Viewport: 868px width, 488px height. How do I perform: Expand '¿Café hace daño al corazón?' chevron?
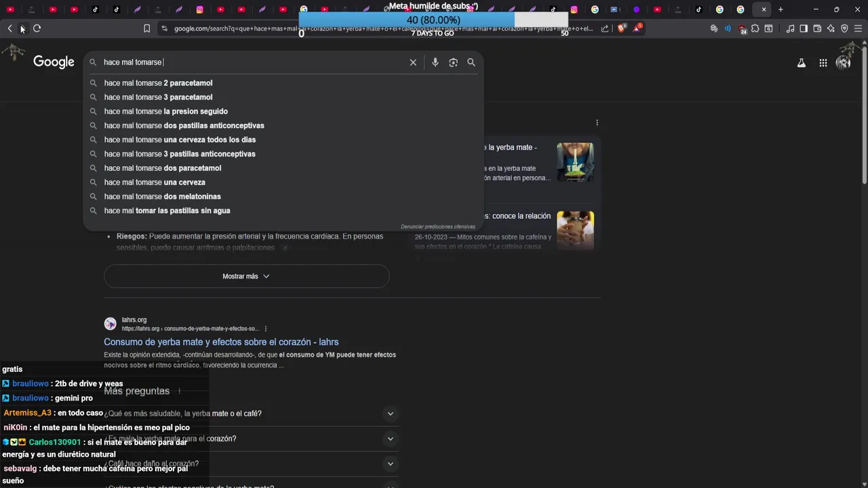pyautogui.click(x=390, y=464)
